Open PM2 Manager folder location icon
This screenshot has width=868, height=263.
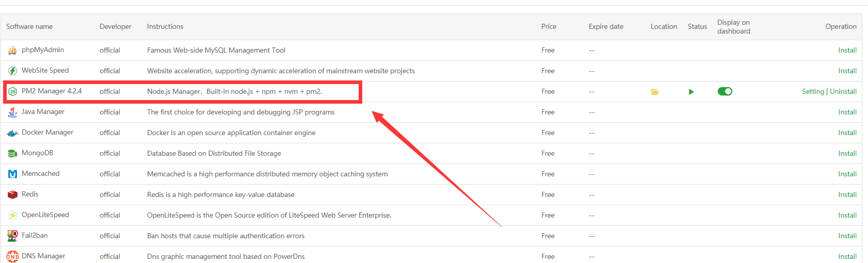click(x=654, y=91)
